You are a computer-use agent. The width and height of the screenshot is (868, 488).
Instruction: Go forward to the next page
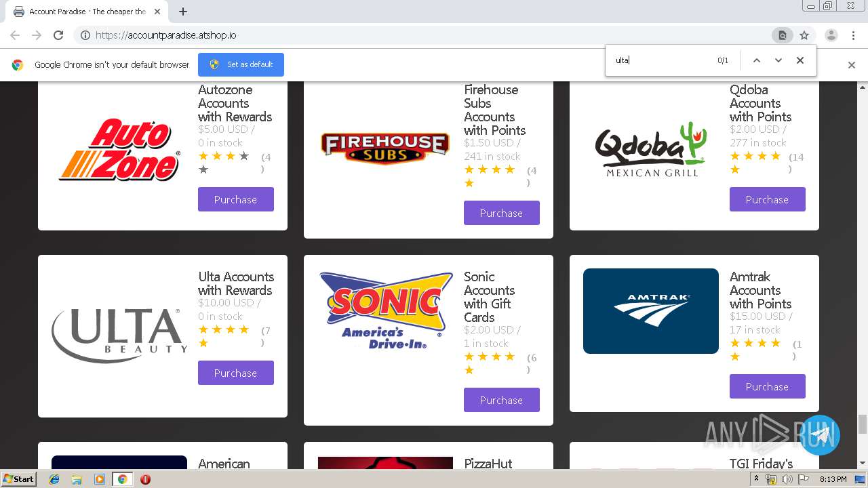pyautogui.click(x=37, y=35)
